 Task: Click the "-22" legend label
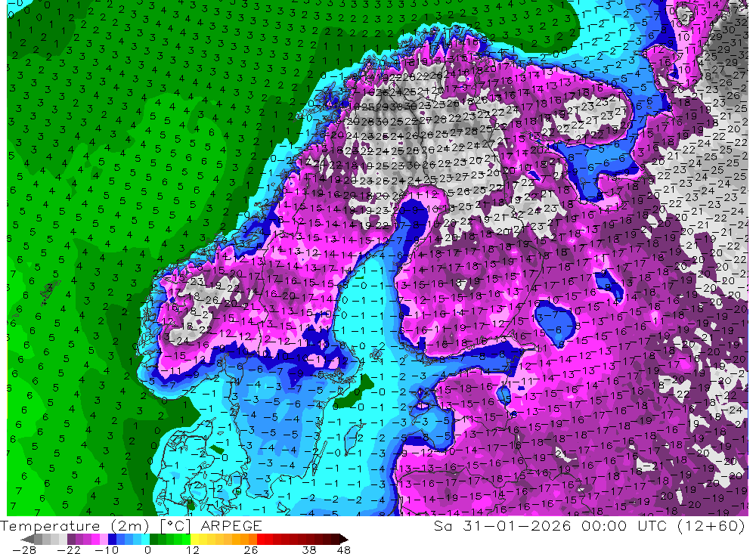point(69,550)
